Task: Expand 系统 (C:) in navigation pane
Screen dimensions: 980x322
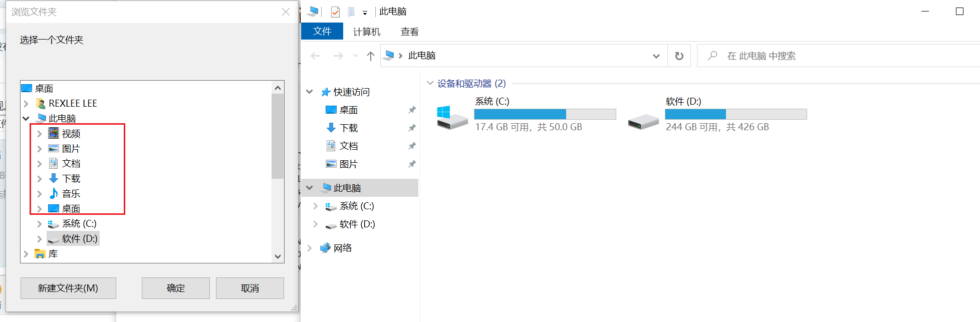Action: (315, 206)
